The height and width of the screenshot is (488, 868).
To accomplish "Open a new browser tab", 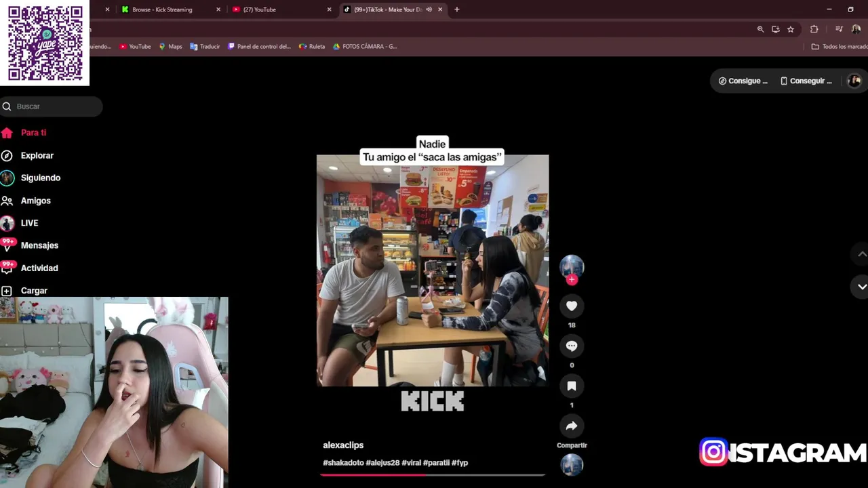I will pyautogui.click(x=456, y=9).
